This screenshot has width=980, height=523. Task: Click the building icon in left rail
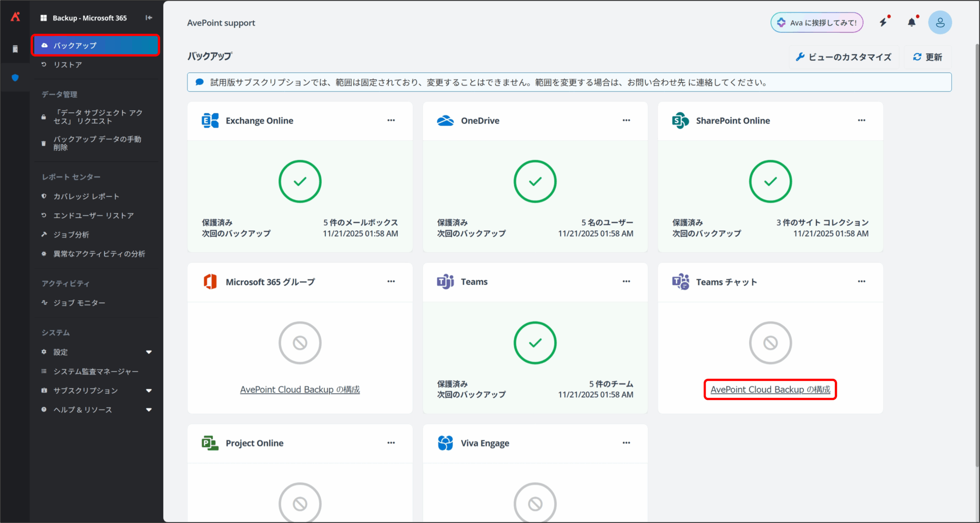(x=15, y=49)
